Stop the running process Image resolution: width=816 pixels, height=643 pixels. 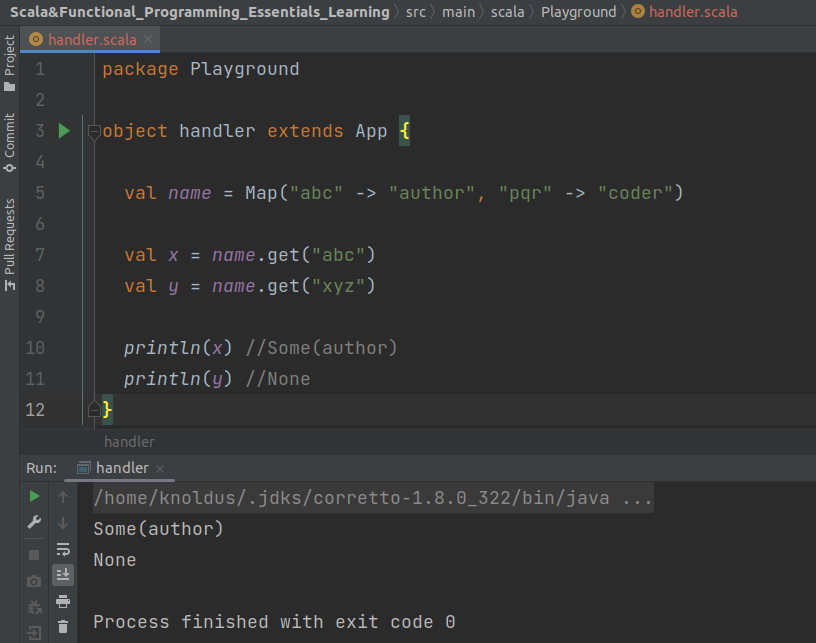pos(34,555)
